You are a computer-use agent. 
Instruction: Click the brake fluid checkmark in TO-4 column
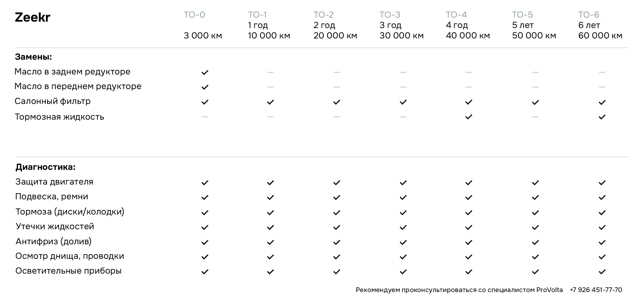[469, 117]
